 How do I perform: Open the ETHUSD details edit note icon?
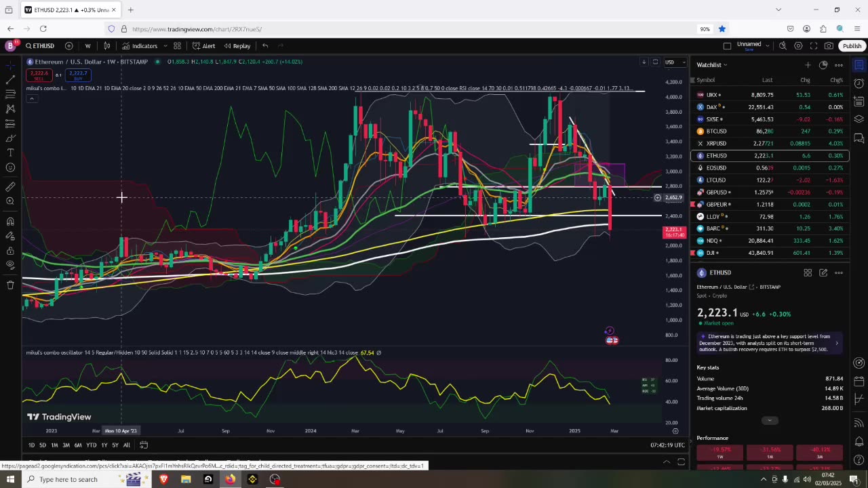pyautogui.click(x=823, y=272)
